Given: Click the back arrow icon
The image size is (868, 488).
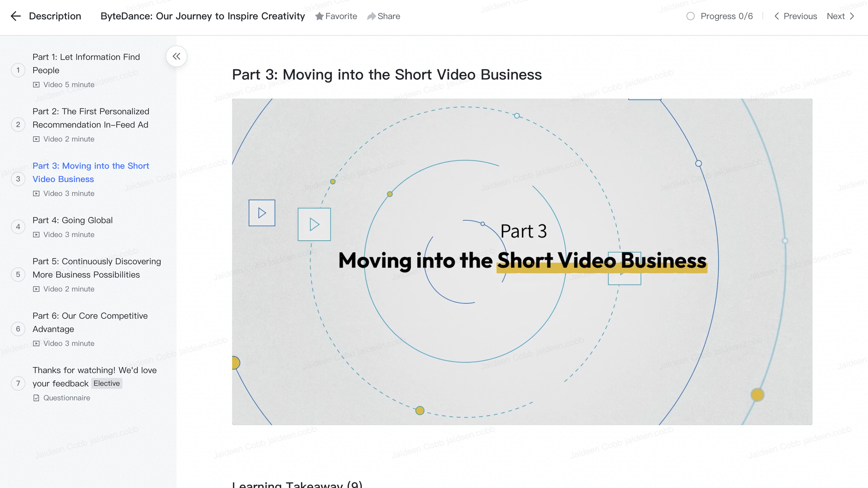Looking at the screenshot, I should (16, 16).
